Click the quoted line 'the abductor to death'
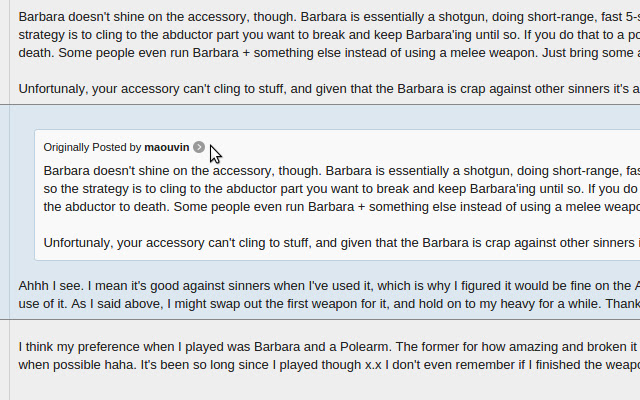 [x=342, y=207]
